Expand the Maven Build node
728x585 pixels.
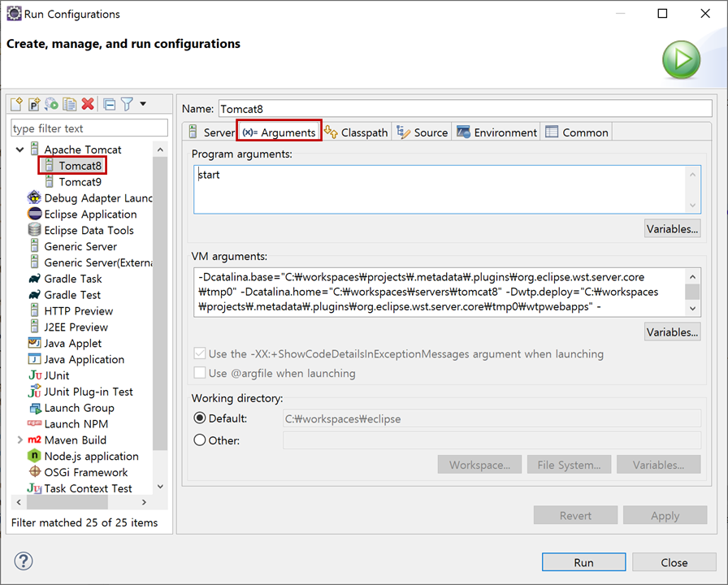20,440
